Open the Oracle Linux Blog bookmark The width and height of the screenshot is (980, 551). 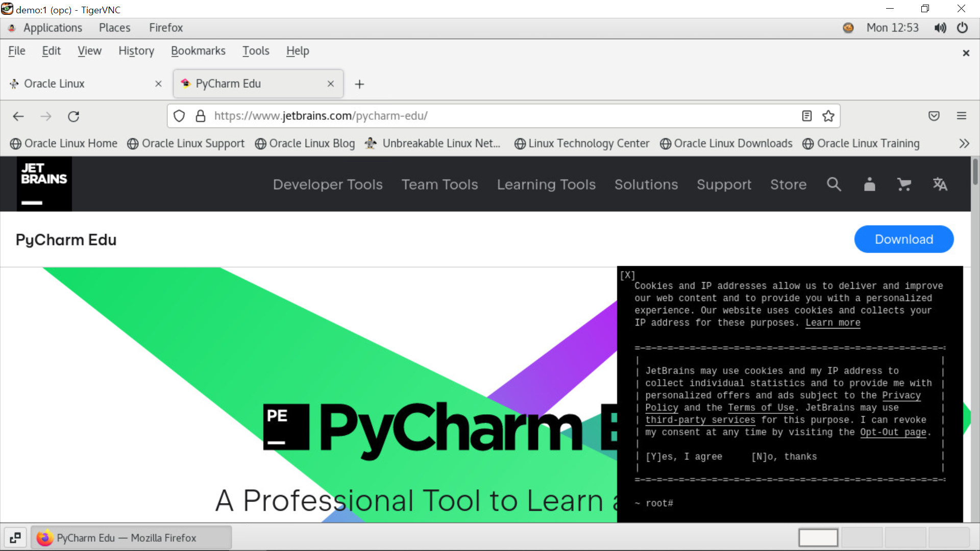click(x=305, y=143)
